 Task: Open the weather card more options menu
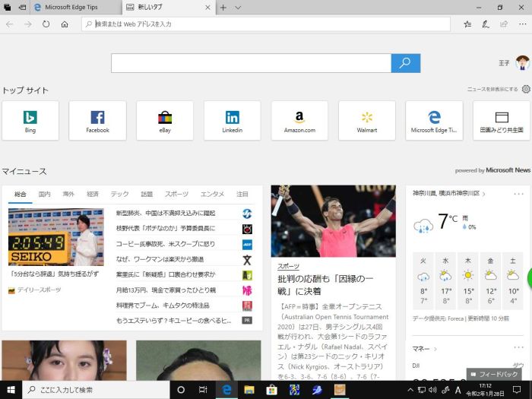pos(519,193)
